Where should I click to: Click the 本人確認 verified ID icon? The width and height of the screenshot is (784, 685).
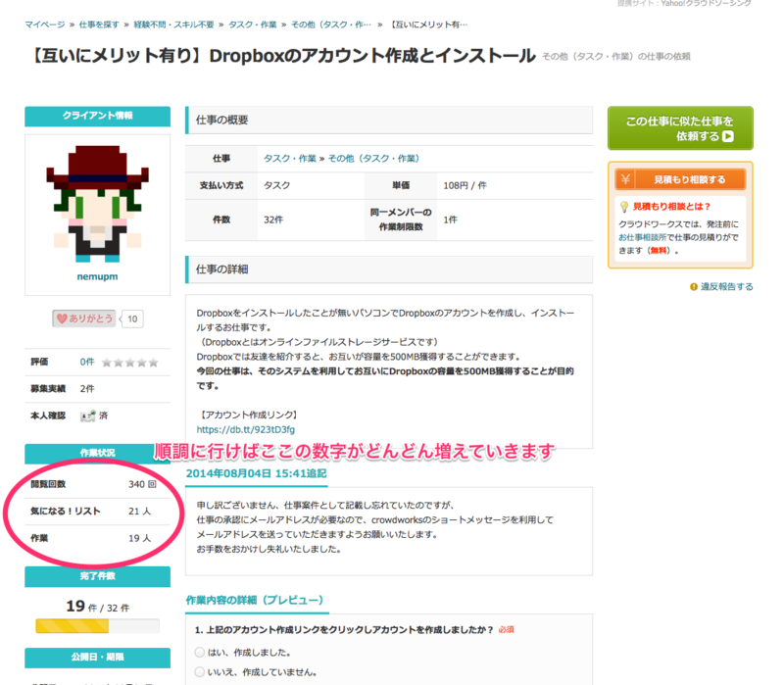pos(88,416)
